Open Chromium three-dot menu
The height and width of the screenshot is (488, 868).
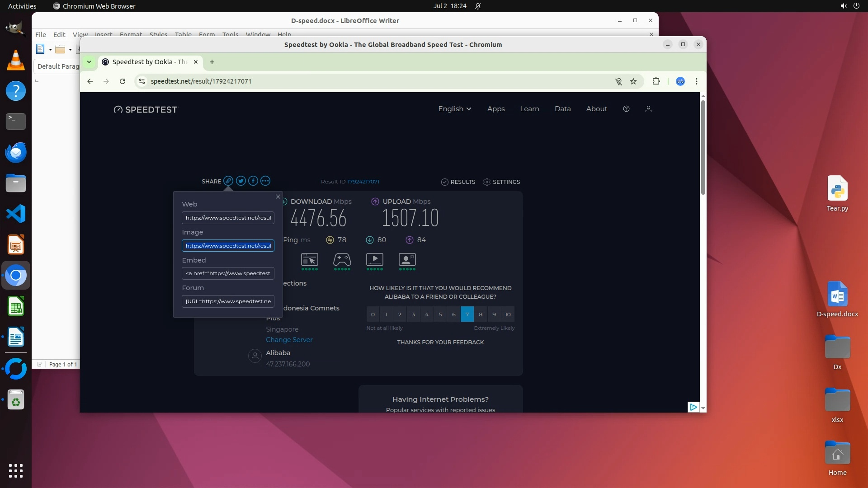coord(697,81)
